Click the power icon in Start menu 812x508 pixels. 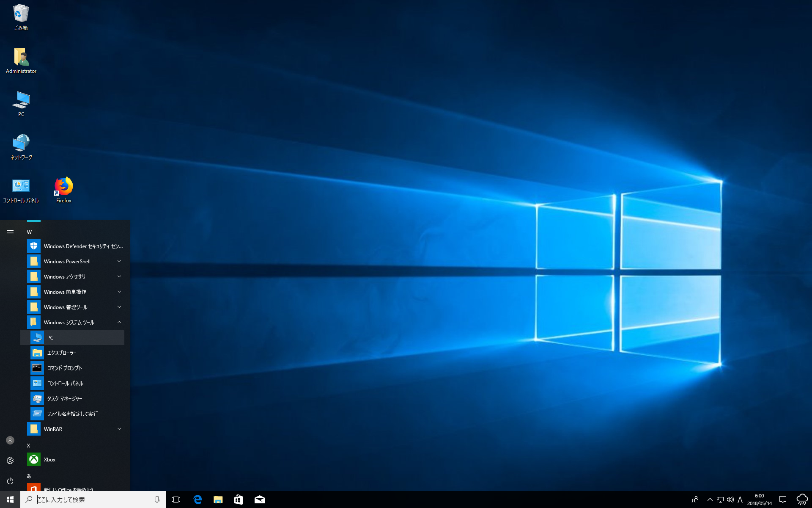pos(10,481)
